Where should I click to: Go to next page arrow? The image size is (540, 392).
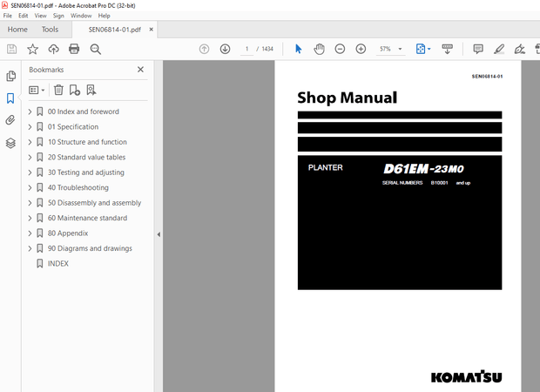226,49
